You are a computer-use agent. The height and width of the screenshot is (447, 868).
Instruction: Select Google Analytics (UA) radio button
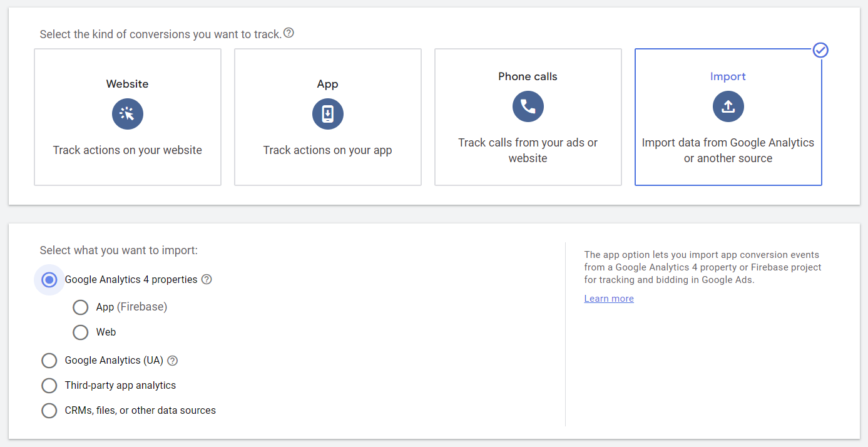tap(49, 361)
